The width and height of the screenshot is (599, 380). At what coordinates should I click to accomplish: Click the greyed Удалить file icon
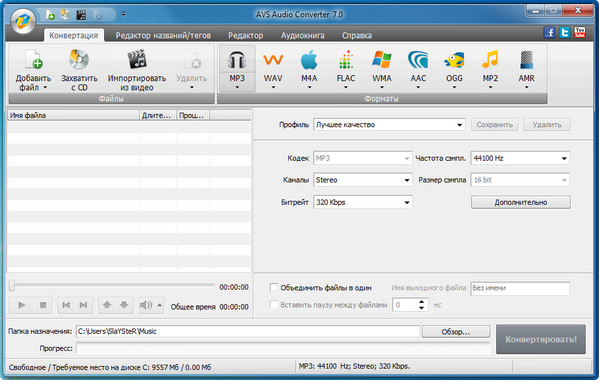point(192,60)
